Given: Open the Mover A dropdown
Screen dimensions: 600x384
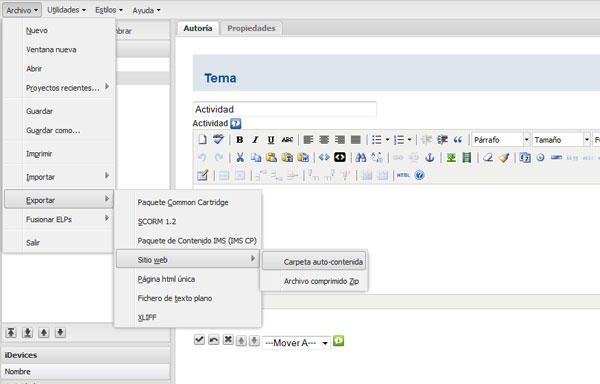Looking at the screenshot, I should (x=296, y=343).
